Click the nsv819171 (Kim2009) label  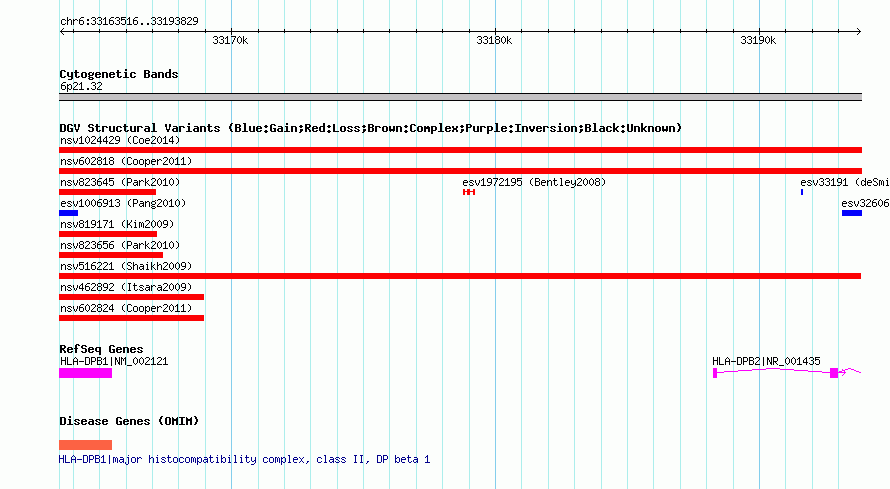pos(117,224)
